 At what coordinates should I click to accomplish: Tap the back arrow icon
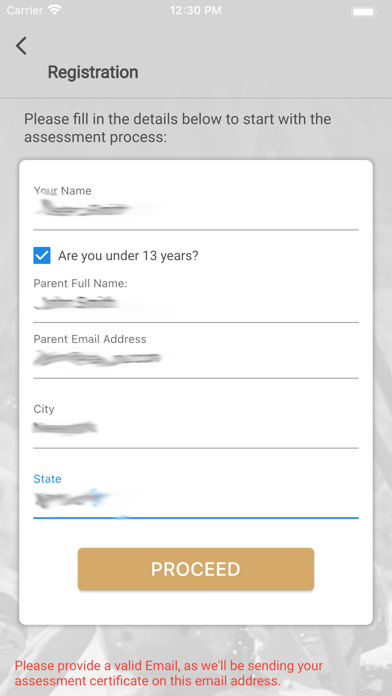(21, 46)
